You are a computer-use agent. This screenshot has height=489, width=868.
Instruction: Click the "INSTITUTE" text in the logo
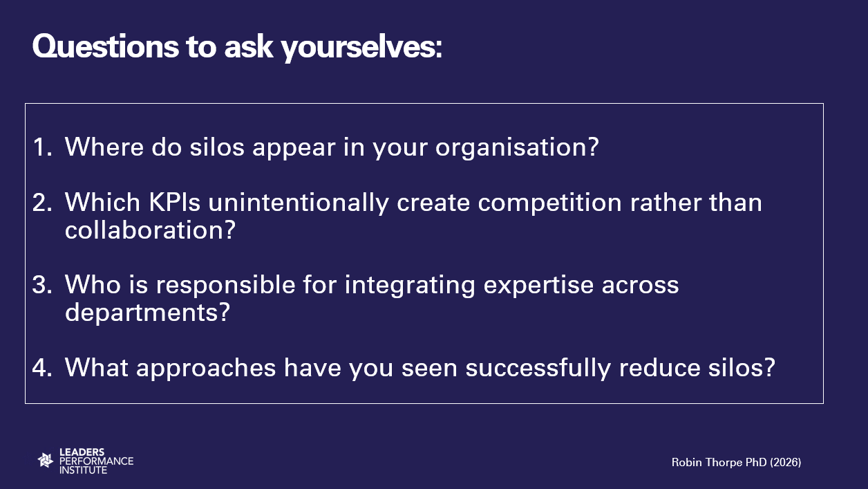[83, 470]
